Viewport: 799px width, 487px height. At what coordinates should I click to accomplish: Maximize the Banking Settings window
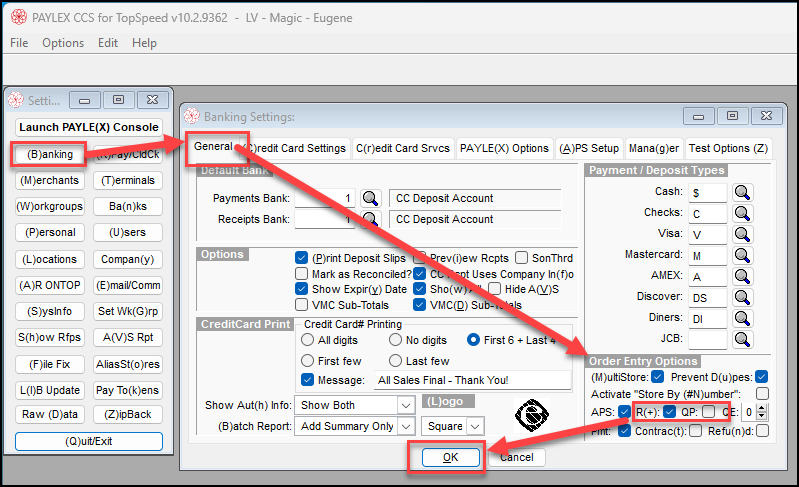pyautogui.click(x=732, y=116)
